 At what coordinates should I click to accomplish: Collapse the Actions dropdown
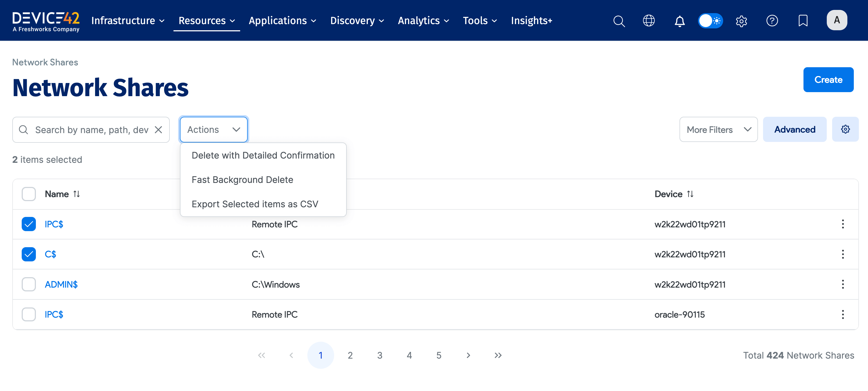pos(214,130)
